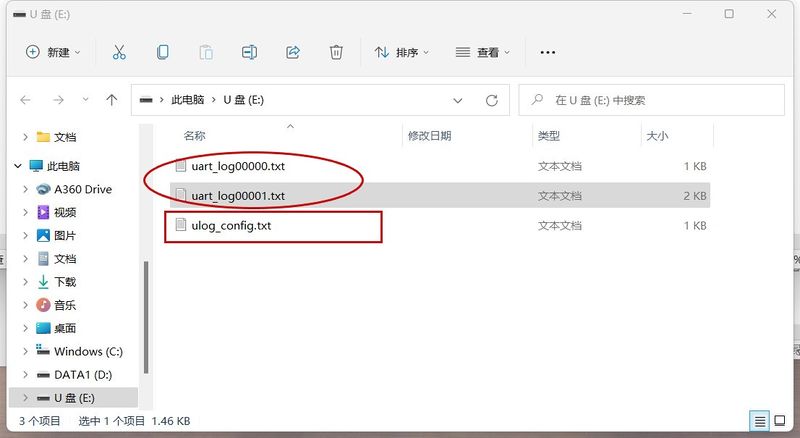Go back with the left arrow
The width and height of the screenshot is (800, 438).
coord(26,100)
